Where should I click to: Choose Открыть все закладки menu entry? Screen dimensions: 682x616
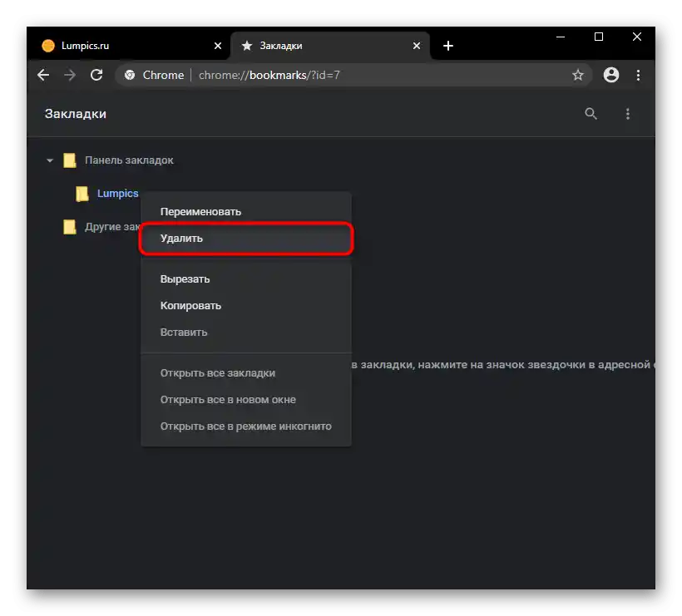tap(246, 373)
